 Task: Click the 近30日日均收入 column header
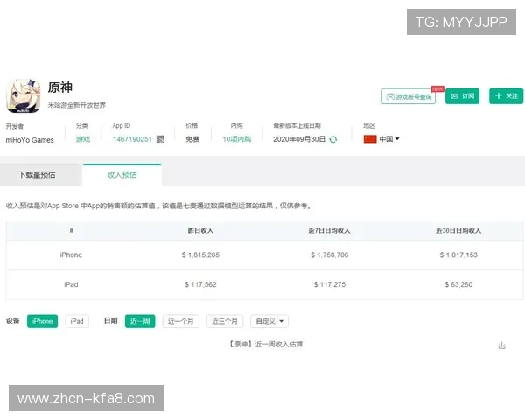458,231
